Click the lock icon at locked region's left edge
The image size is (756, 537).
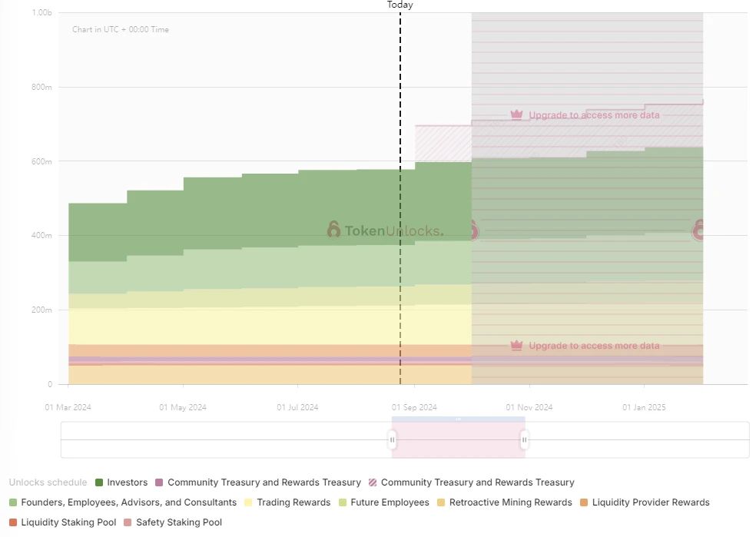[472, 229]
